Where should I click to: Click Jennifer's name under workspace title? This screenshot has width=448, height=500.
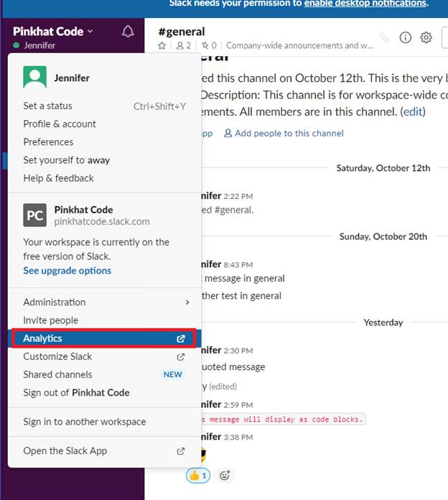tap(39, 45)
